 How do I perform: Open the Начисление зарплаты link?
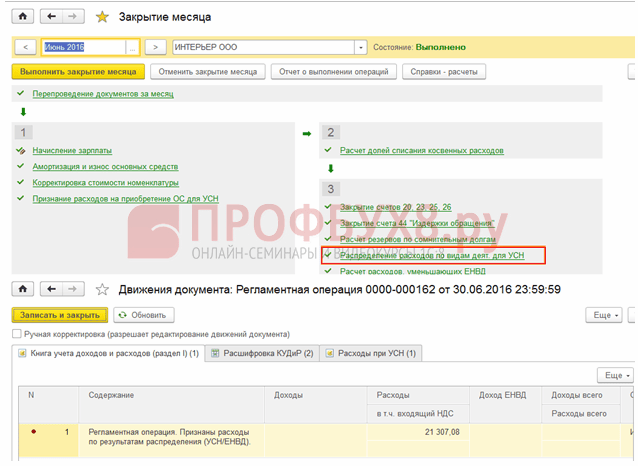click(x=72, y=151)
